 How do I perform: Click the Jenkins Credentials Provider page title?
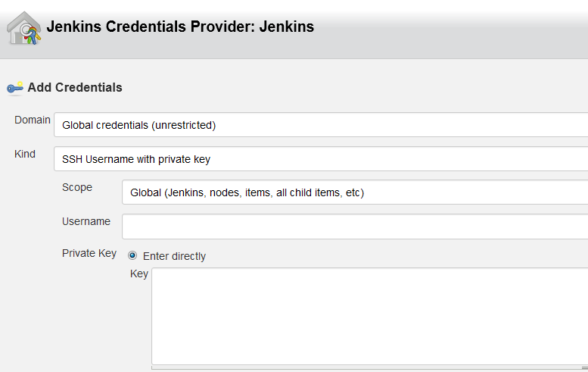[x=180, y=27]
